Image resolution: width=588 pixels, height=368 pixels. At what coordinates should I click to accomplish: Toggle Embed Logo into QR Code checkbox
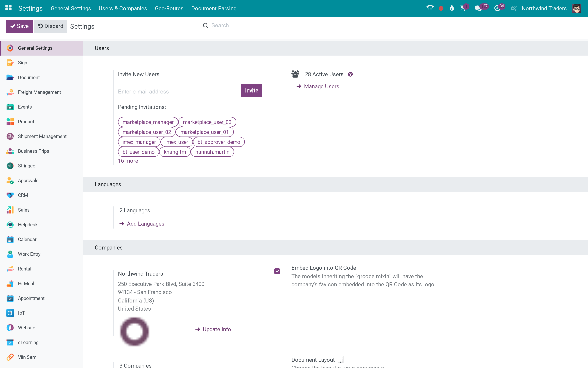pos(277,271)
